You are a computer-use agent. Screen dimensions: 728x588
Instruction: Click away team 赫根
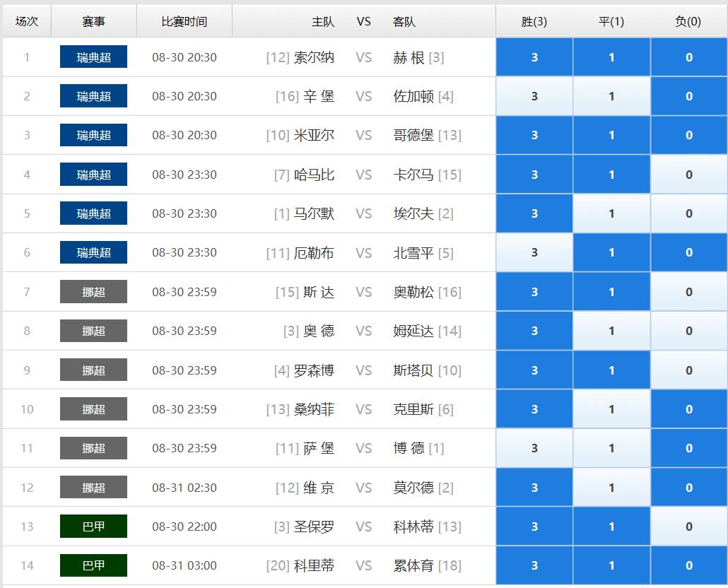coord(409,57)
